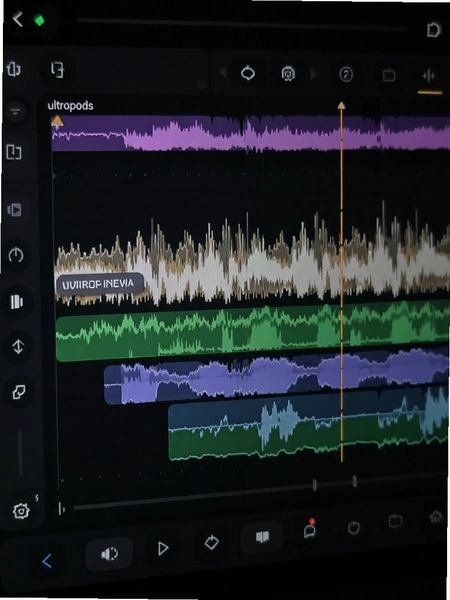Click the tuner dial icon in sidebar

tap(16, 254)
